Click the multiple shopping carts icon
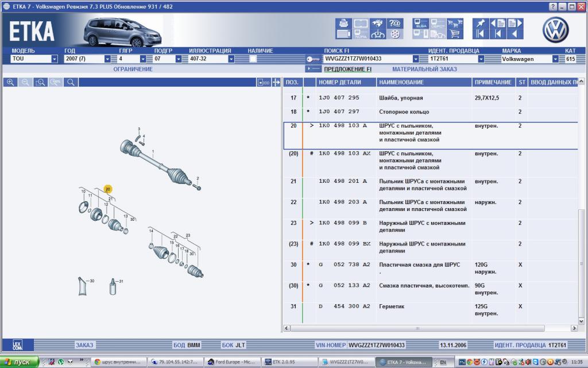This screenshot has width=588, height=368. coord(455,23)
